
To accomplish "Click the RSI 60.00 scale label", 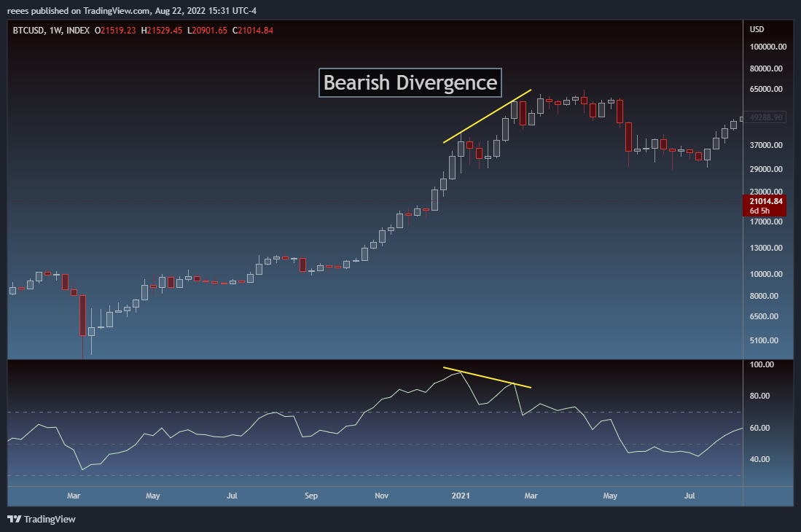I will 759,428.
